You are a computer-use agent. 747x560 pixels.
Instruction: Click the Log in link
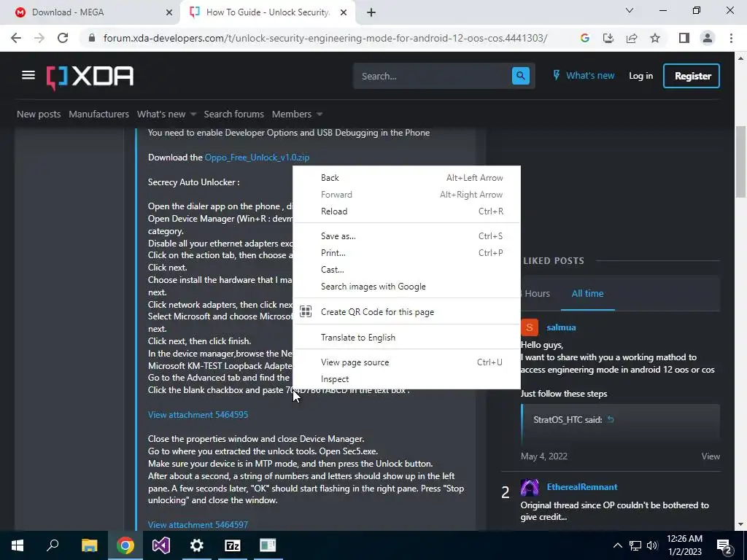[x=640, y=76]
